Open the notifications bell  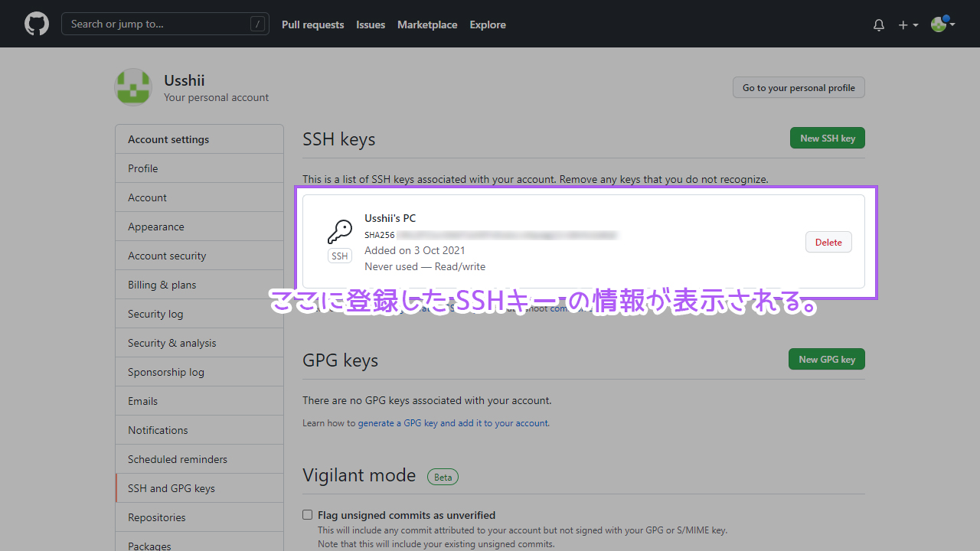pyautogui.click(x=879, y=24)
